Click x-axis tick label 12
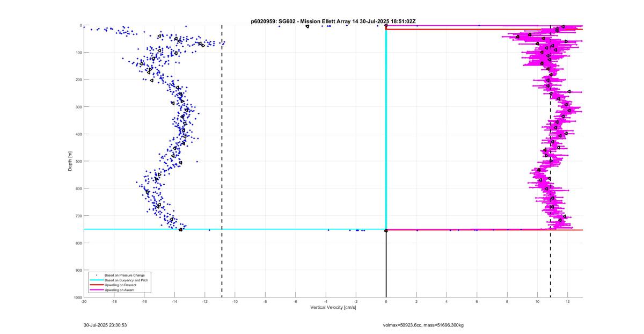 pos(568,301)
